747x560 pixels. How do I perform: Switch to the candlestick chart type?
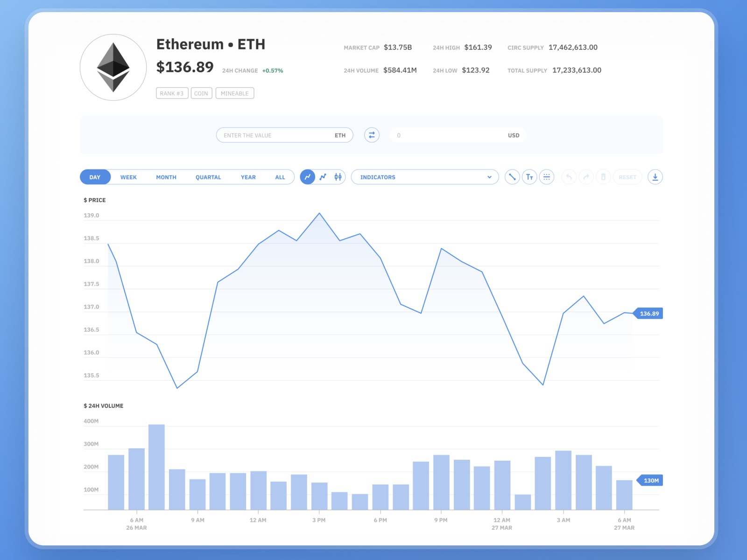pyautogui.click(x=338, y=177)
